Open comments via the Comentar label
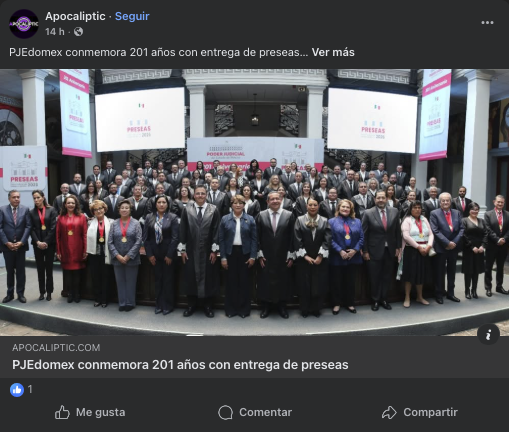Viewport: 509px width, 432px height. coord(265,412)
